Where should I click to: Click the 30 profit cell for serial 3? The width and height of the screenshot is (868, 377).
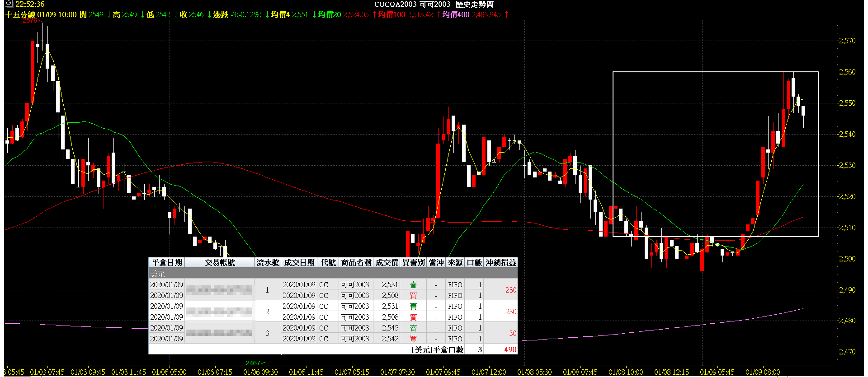click(500, 333)
